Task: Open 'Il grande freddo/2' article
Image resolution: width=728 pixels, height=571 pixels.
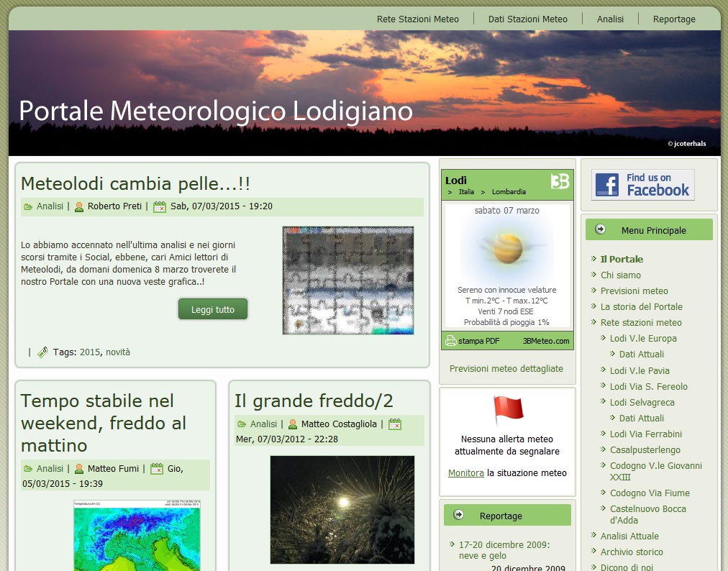Action: [314, 401]
